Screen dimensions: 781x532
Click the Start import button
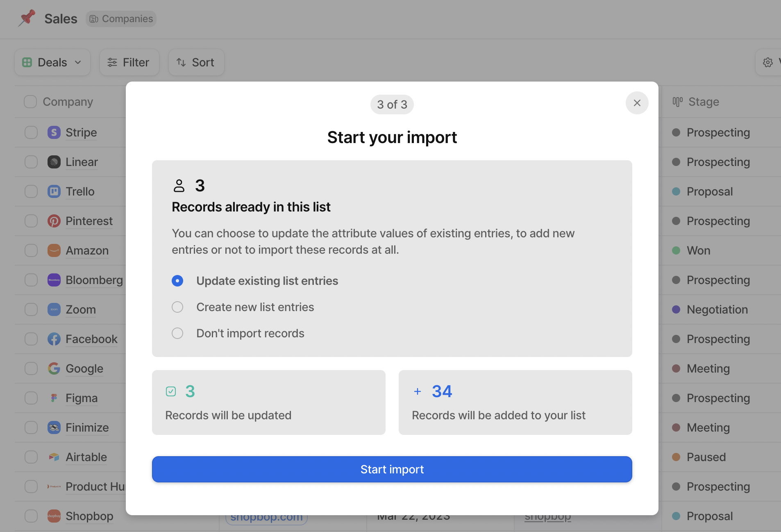(392, 469)
